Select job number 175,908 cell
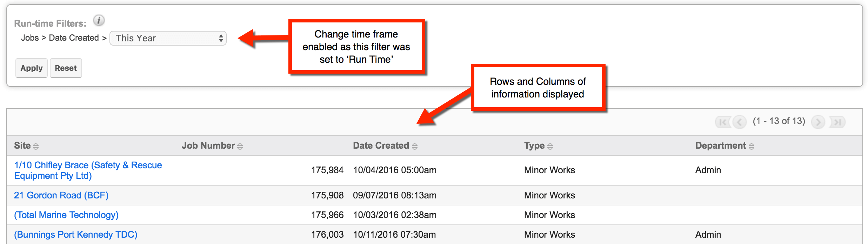868x244 pixels. (x=327, y=195)
